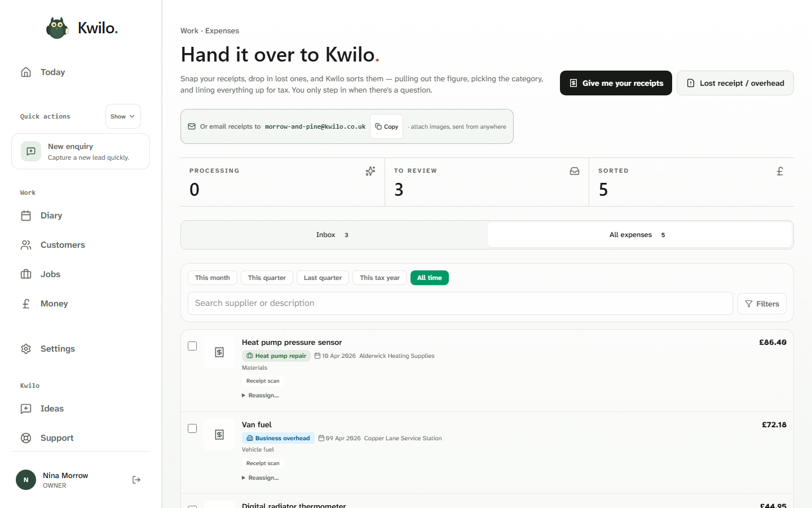Viewport: 812px width, 508px height.
Task: Filter by This quarter
Action: click(x=267, y=278)
